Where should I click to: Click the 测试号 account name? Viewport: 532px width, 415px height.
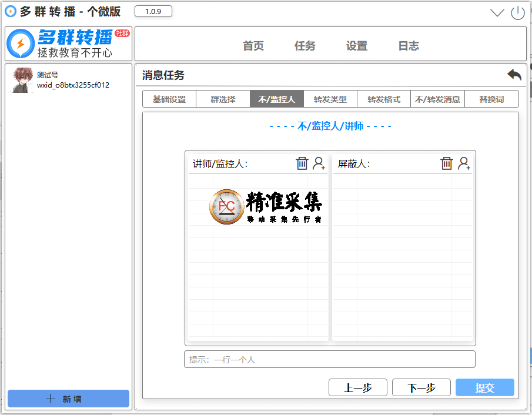[48, 75]
